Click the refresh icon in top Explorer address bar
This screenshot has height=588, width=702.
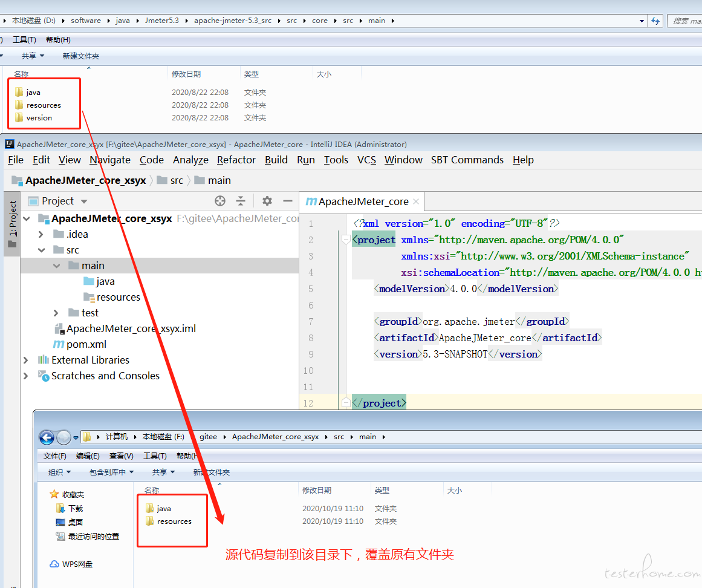pos(655,21)
